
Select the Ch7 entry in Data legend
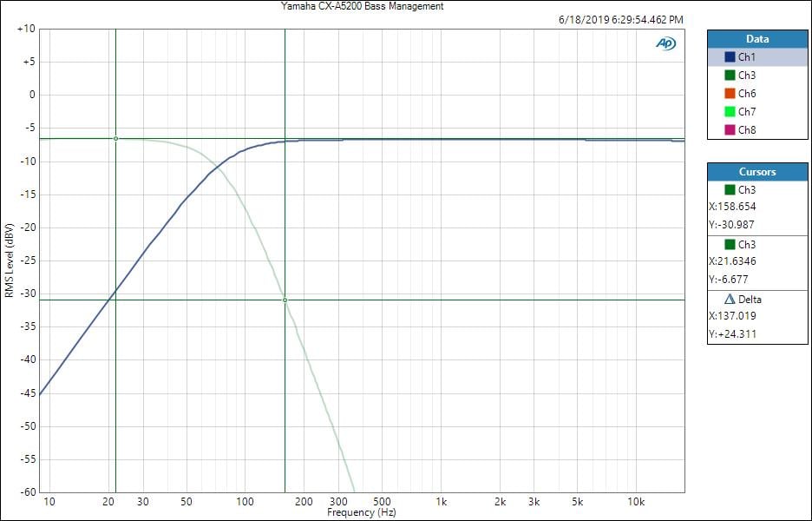pos(747,112)
